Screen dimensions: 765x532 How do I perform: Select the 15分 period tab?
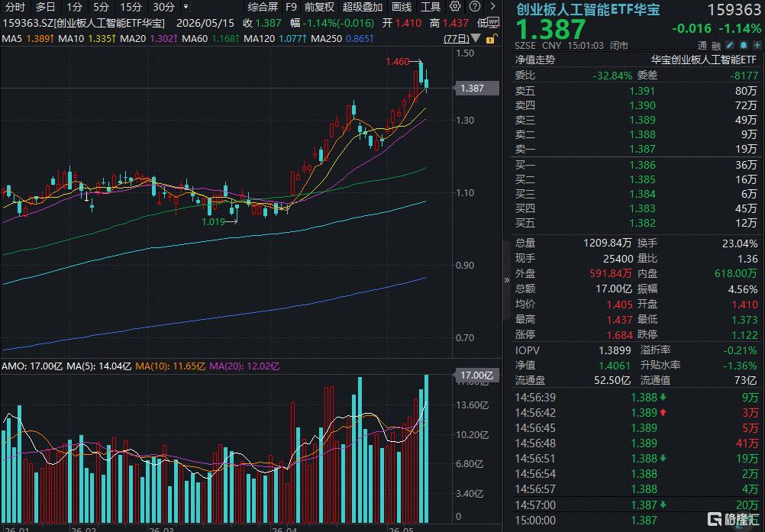coord(131,7)
